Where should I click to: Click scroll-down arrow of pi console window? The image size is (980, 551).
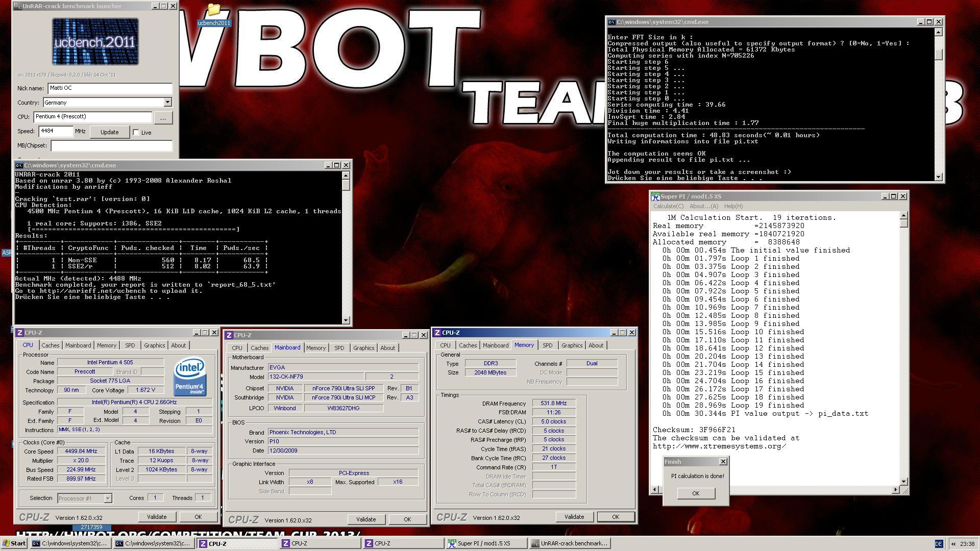click(938, 177)
